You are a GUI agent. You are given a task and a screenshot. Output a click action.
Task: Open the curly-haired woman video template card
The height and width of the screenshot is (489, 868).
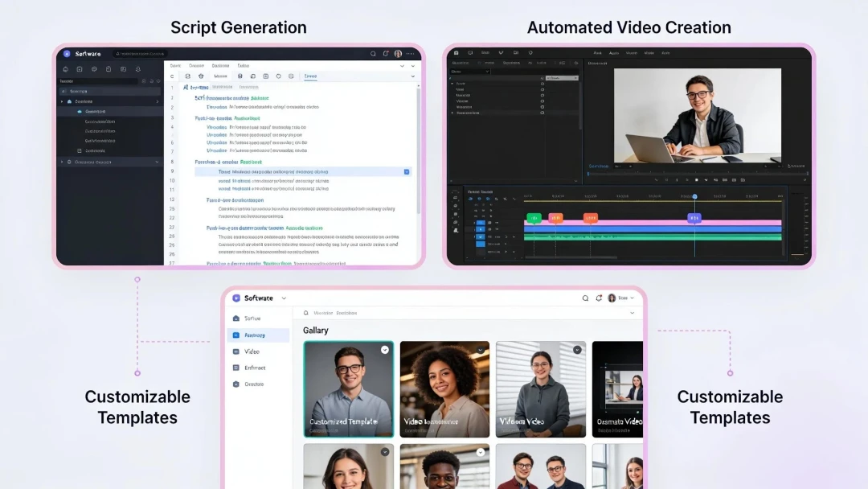pyautogui.click(x=444, y=389)
